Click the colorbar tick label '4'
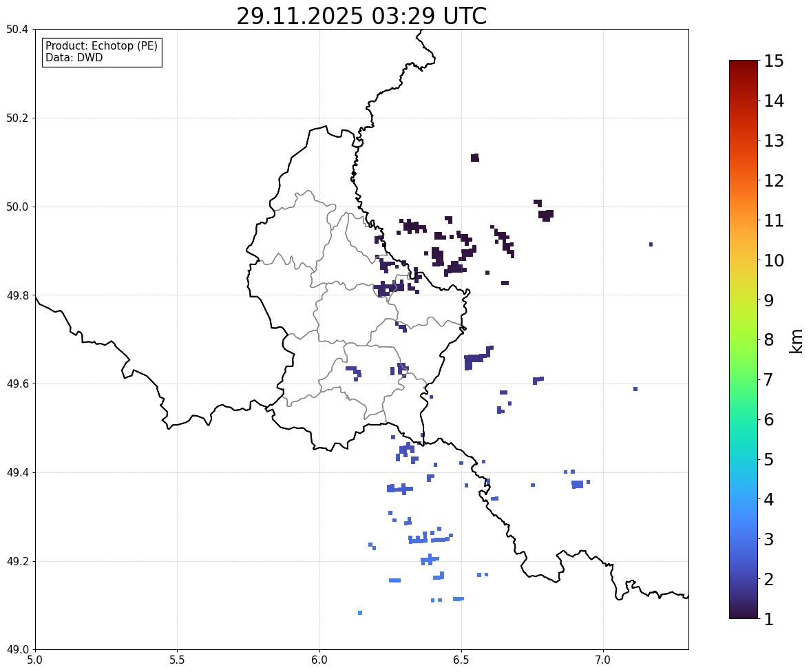Viewport: 811px width, 672px height. point(769,499)
